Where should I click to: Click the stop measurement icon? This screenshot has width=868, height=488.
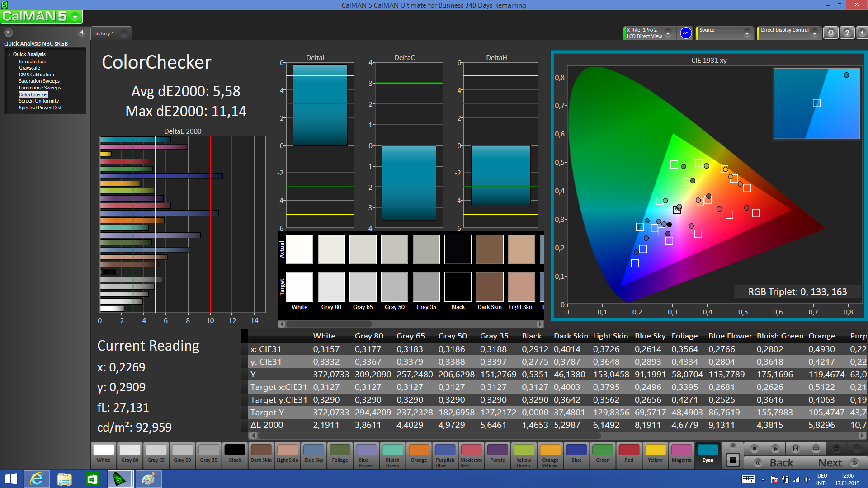(754, 449)
